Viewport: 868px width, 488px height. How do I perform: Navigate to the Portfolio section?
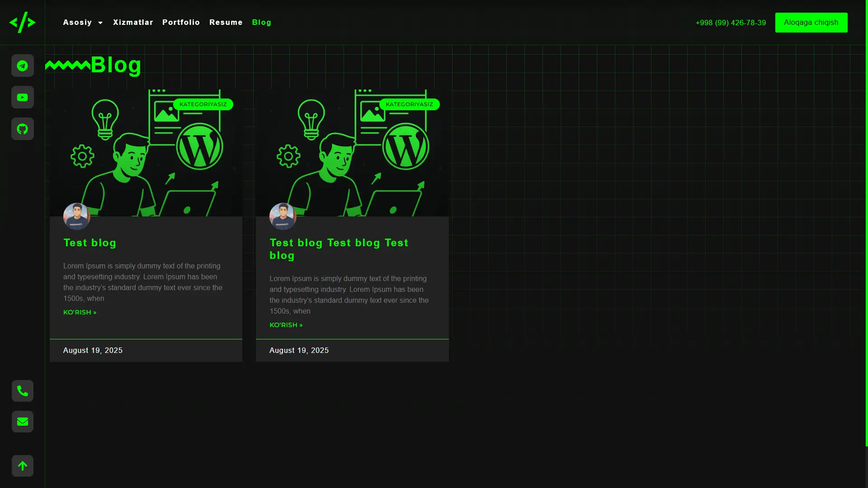pyautogui.click(x=181, y=22)
